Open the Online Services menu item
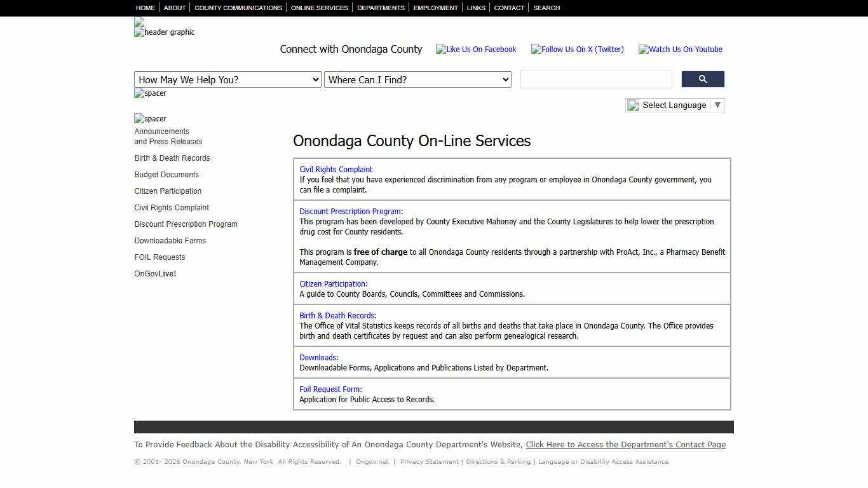 tap(319, 8)
